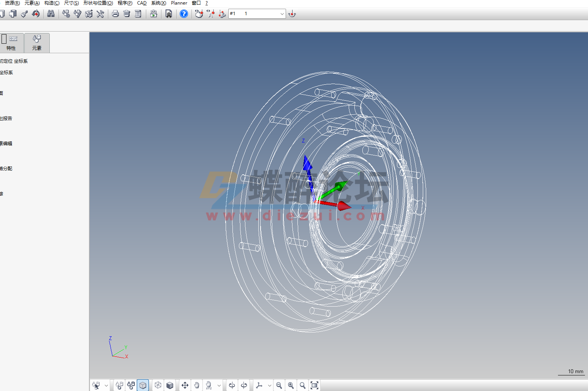Viewport: 588px width, 391px height.
Task: Open the CAD menu in the menu bar
Action: pyautogui.click(x=141, y=3)
